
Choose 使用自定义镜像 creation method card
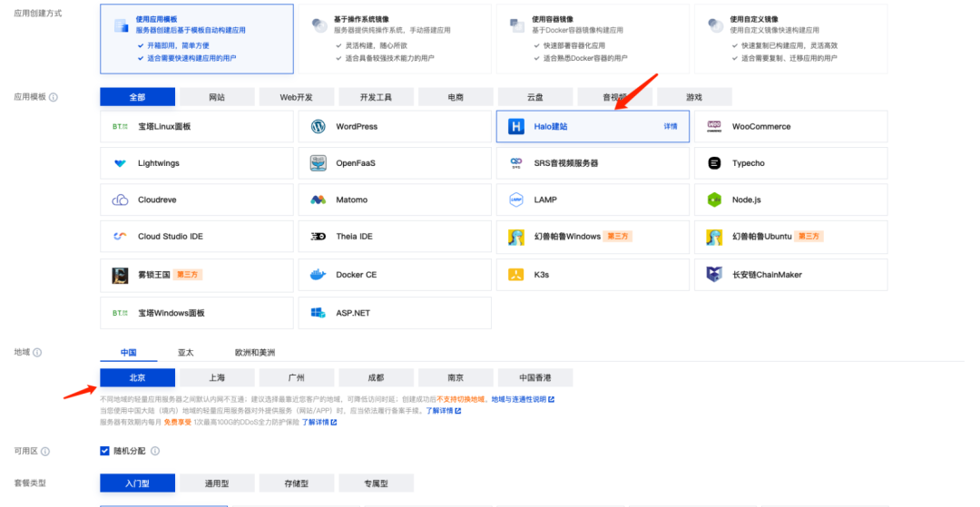[x=791, y=39]
